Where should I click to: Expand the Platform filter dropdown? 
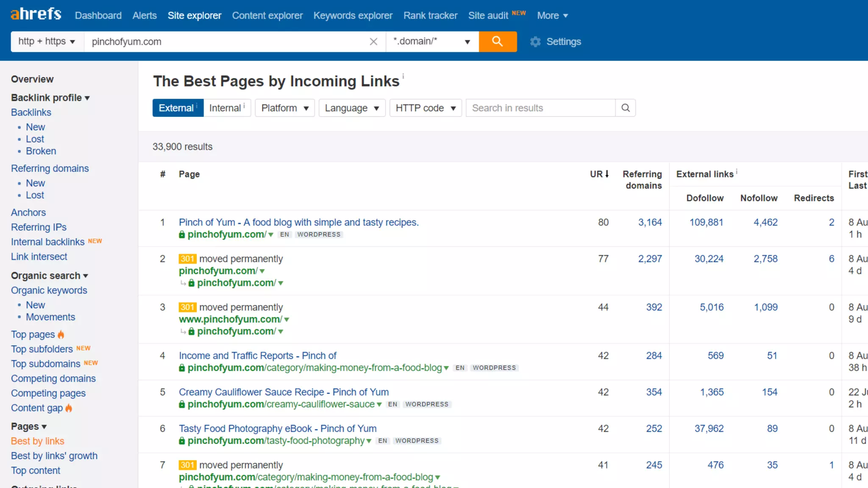click(x=284, y=108)
